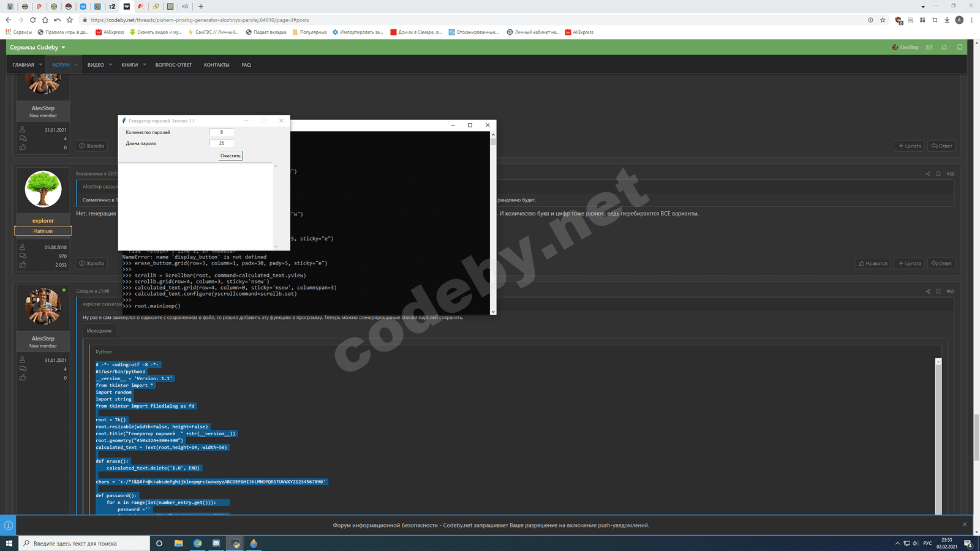Expand the ФОРУМ menu arrow
Screen dimensions: 980x551
pyautogui.click(x=76, y=65)
